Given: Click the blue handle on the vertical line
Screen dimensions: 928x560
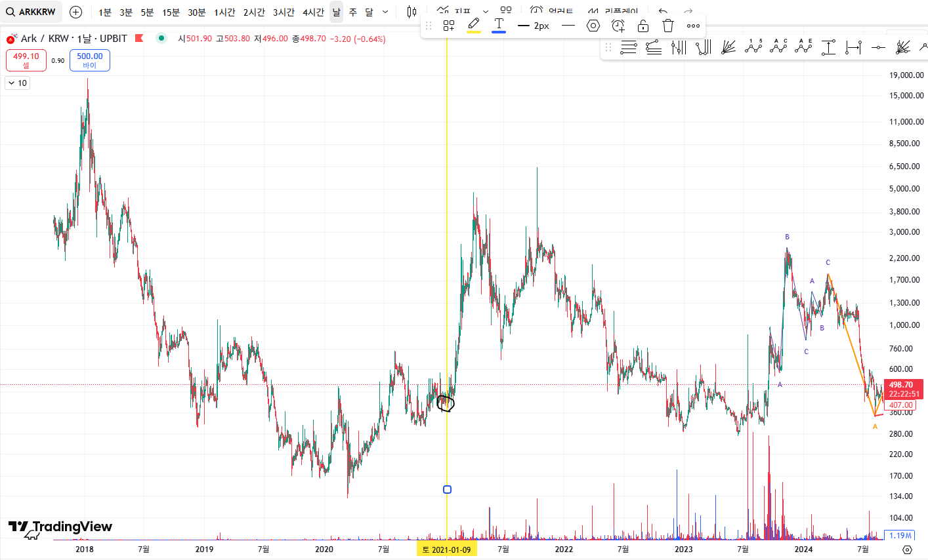Looking at the screenshot, I should [x=447, y=489].
